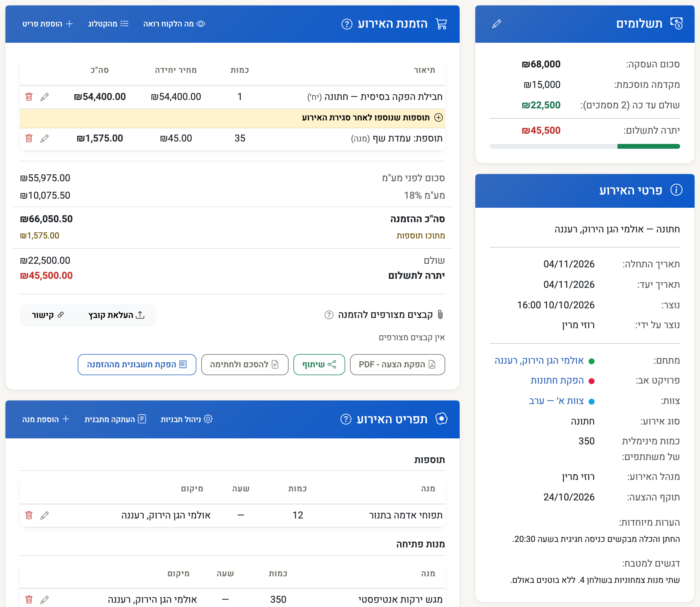
Task: Click the להסכם ולחתימה button
Action: click(x=244, y=364)
